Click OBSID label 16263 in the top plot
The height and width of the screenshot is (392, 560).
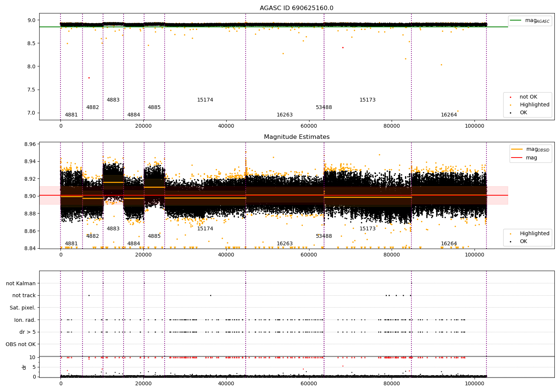pos(285,115)
